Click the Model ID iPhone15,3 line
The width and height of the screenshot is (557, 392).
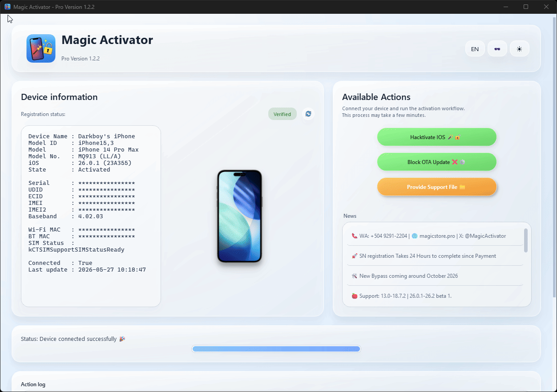click(71, 143)
